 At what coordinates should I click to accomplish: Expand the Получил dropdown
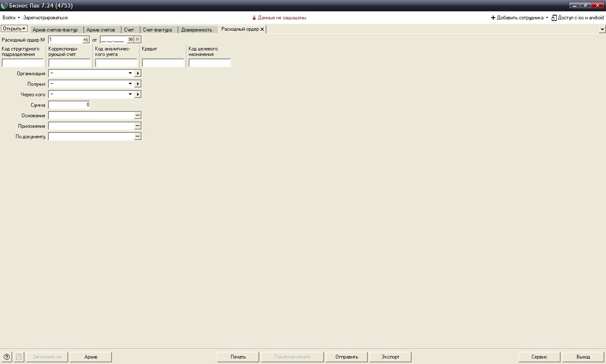[130, 84]
